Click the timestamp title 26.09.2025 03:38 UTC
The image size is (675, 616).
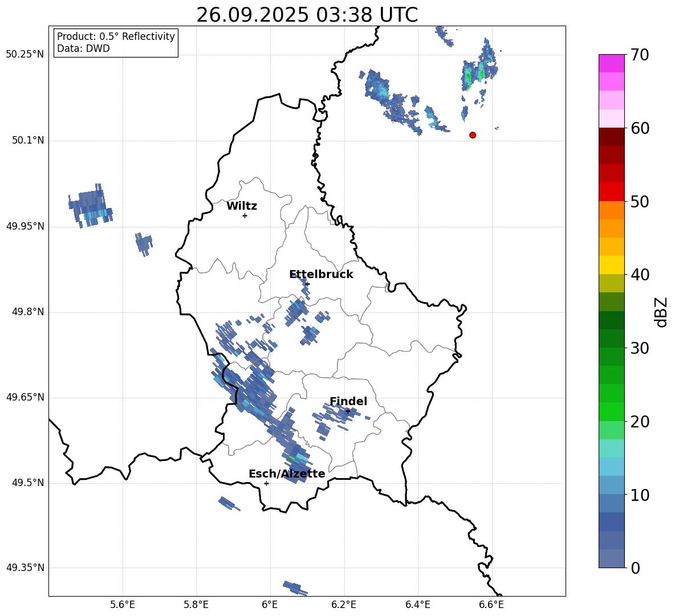(307, 15)
